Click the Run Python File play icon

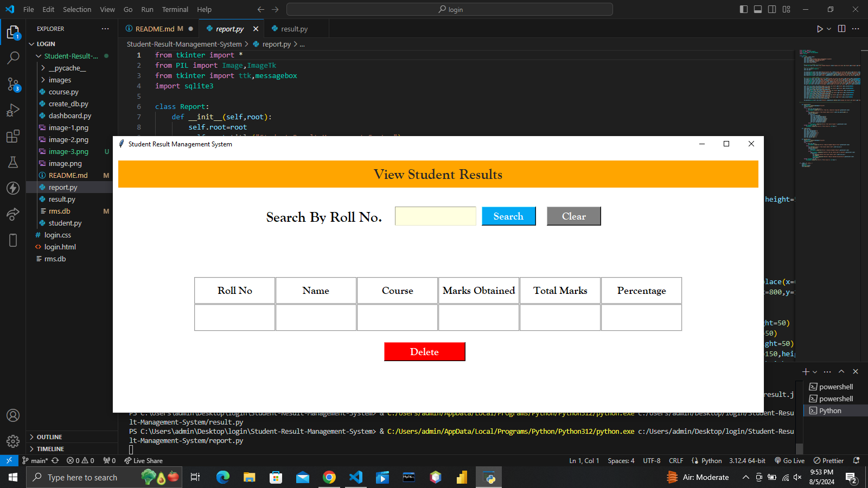tap(820, 29)
